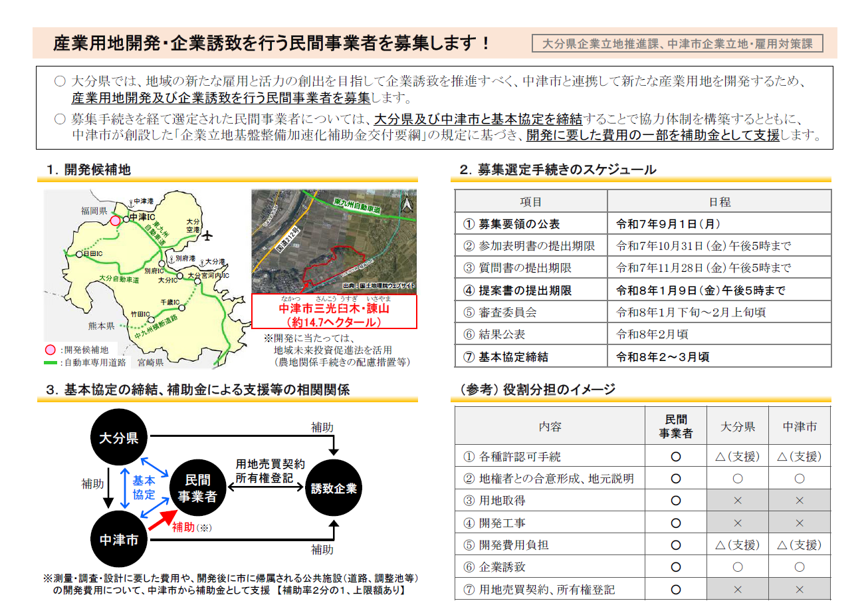The height and width of the screenshot is (611, 868).
Task: Click heading 1. 開発候補地
Action: point(88,170)
